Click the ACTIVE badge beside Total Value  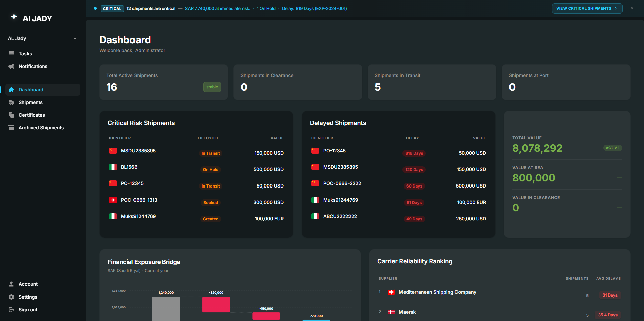pyautogui.click(x=612, y=148)
